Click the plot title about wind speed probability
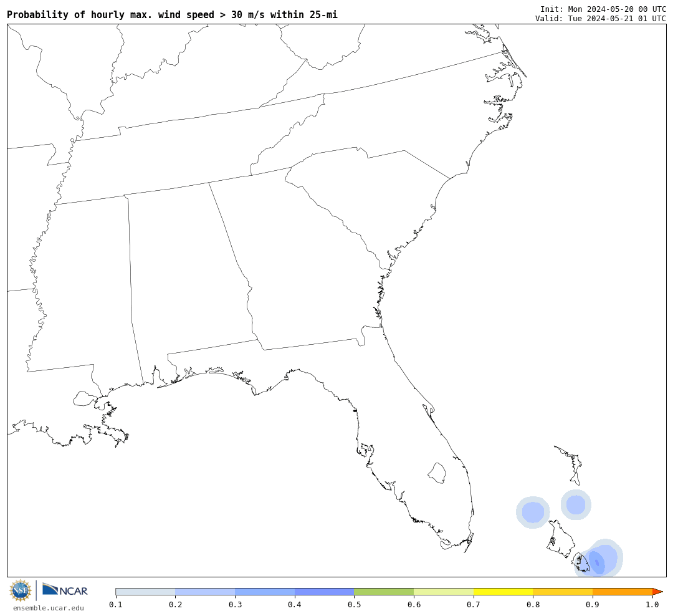Viewport: 673px width, 616px height. click(172, 14)
